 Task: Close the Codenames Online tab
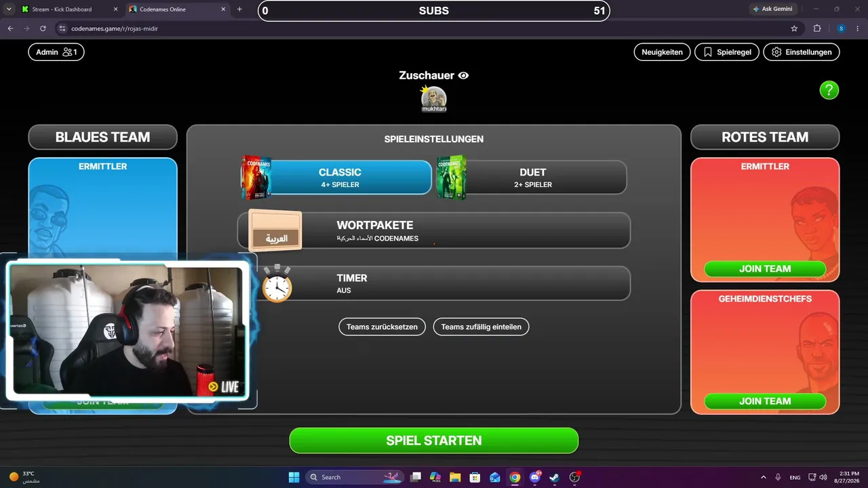click(x=224, y=9)
